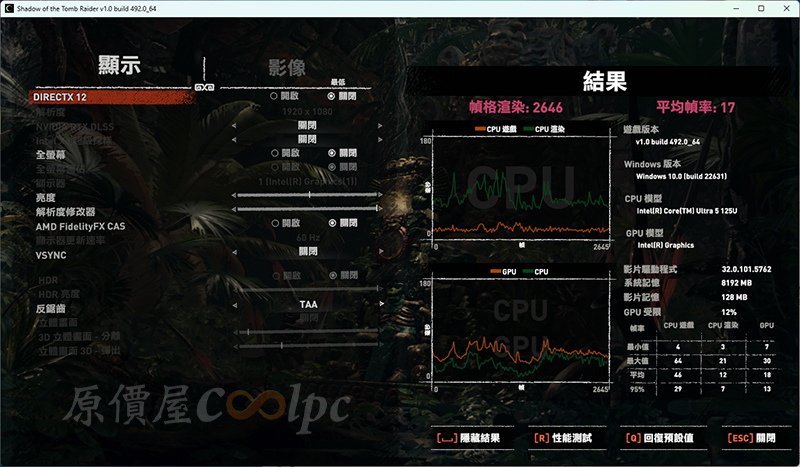Select the 亮度 setting row
Image resolution: width=800 pixels, height=467 pixels.
(x=45, y=197)
